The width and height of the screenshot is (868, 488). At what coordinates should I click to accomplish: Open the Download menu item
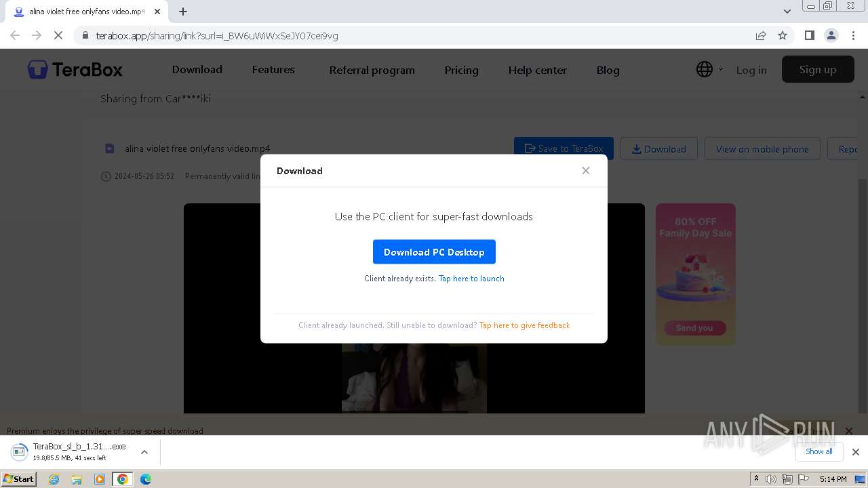click(x=197, y=70)
